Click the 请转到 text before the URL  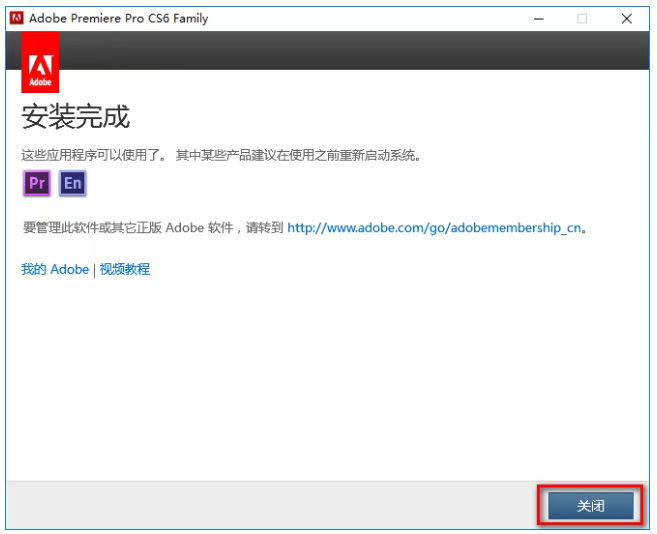263,227
